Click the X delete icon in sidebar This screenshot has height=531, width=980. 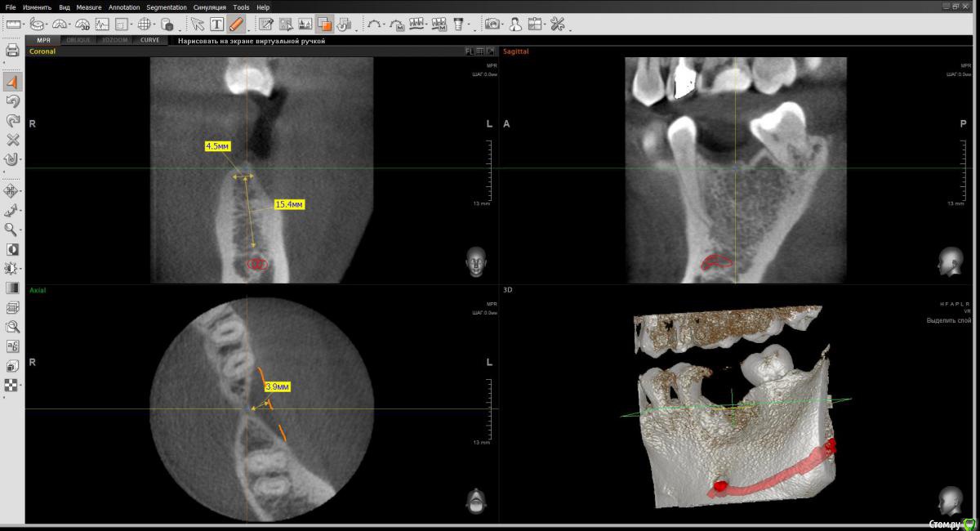12,140
